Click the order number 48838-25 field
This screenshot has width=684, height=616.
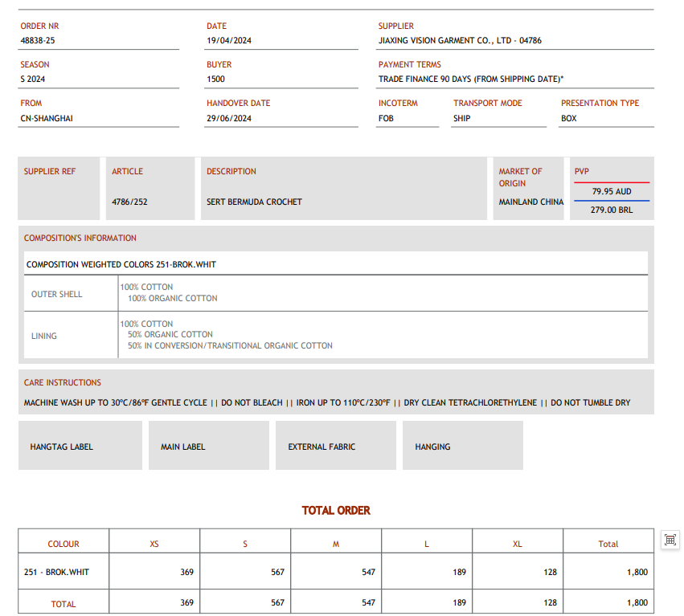click(38, 40)
